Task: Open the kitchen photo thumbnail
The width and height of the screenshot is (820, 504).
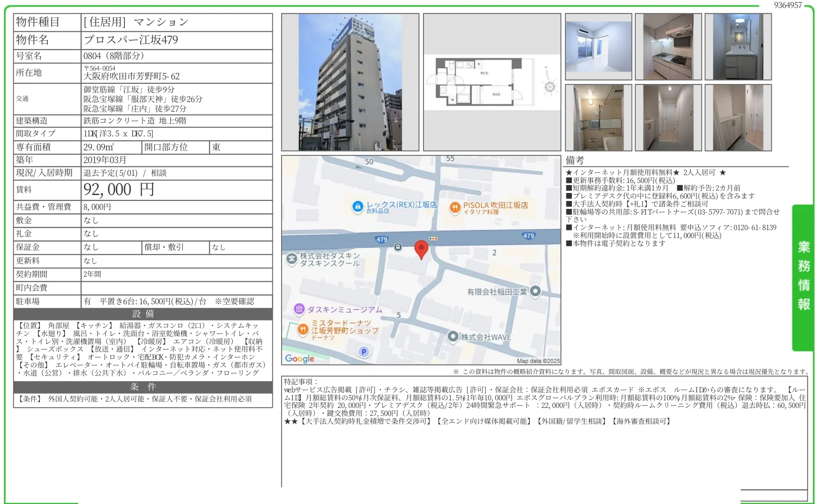Action: [x=668, y=45]
